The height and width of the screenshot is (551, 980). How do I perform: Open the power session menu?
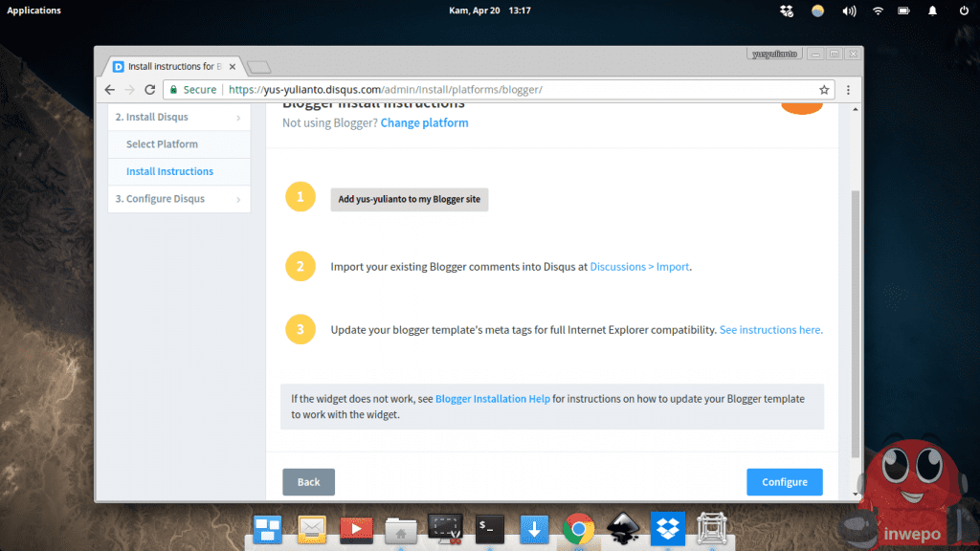[x=964, y=11]
